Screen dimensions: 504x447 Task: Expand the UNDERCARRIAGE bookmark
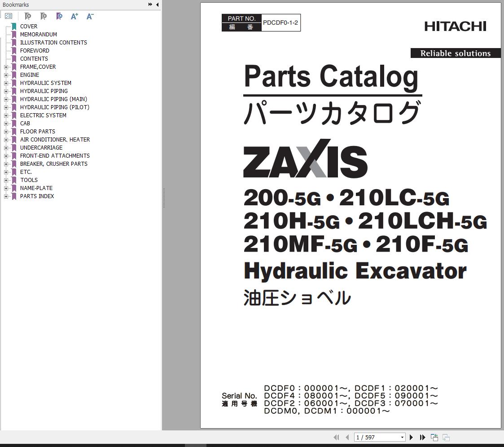[x=6, y=148]
